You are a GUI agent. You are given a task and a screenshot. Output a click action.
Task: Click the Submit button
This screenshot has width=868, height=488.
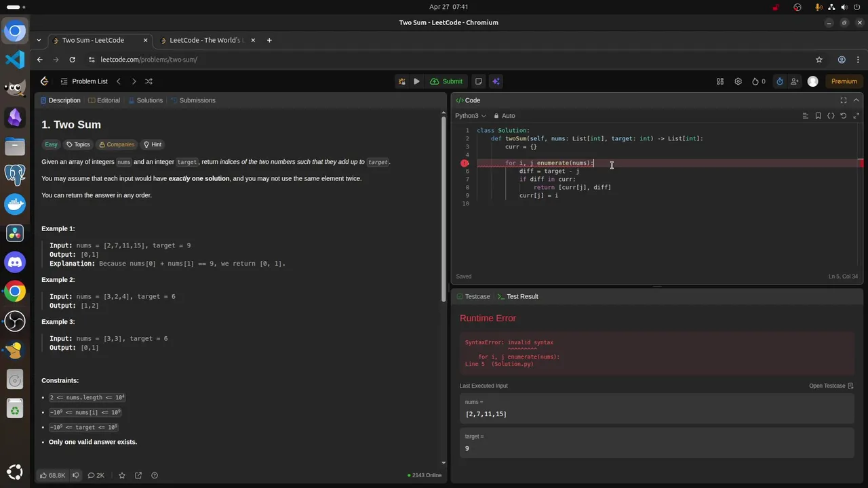tap(446, 81)
